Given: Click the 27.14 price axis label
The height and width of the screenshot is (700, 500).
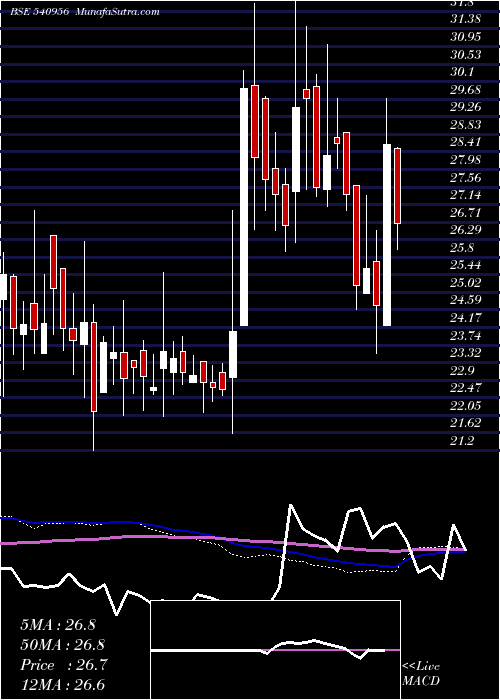Looking at the screenshot, I should click(466, 195).
